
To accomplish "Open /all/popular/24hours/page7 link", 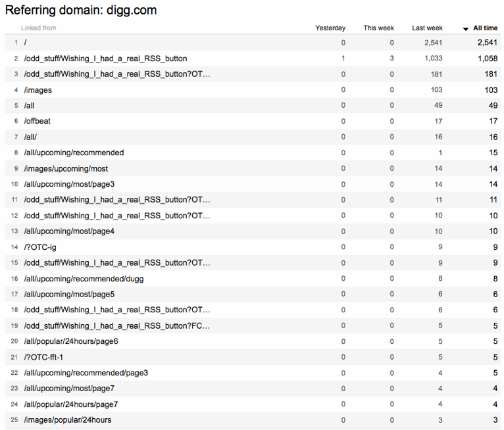I will click(x=71, y=404).
